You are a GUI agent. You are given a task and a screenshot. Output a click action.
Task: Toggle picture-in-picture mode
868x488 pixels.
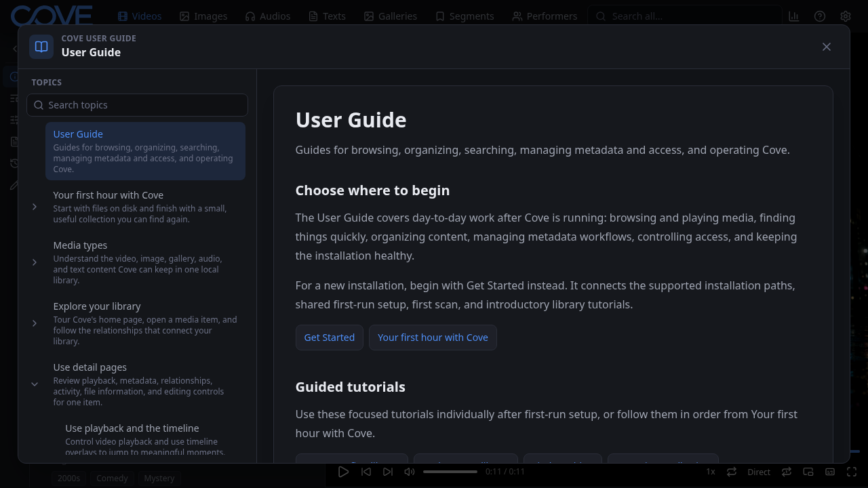pos(808,472)
